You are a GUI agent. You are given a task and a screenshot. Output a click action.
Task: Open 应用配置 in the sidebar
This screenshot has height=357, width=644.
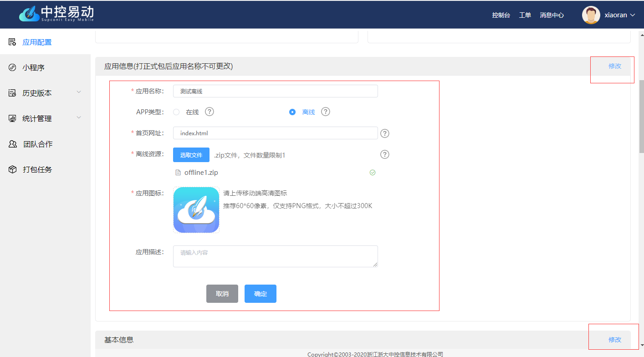[x=46, y=42]
